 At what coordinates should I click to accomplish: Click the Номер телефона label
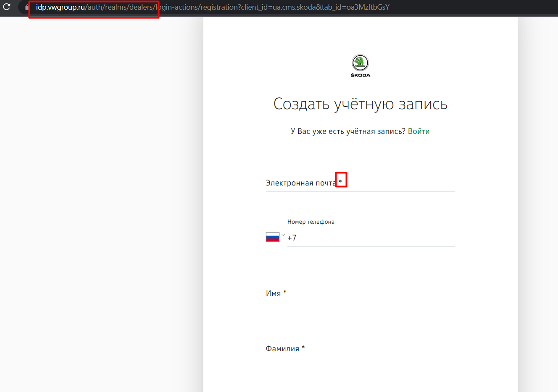click(x=311, y=222)
